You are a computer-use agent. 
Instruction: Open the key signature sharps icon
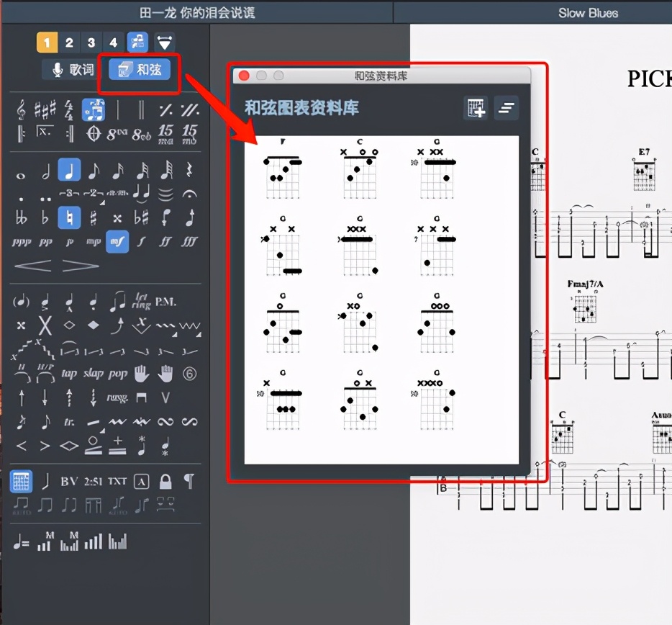(x=45, y=110)
